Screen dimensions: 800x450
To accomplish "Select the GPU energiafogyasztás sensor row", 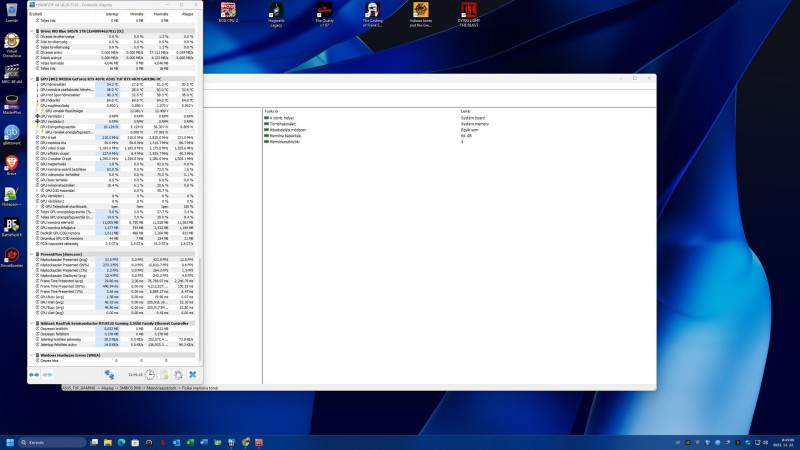I will (60, 127).
